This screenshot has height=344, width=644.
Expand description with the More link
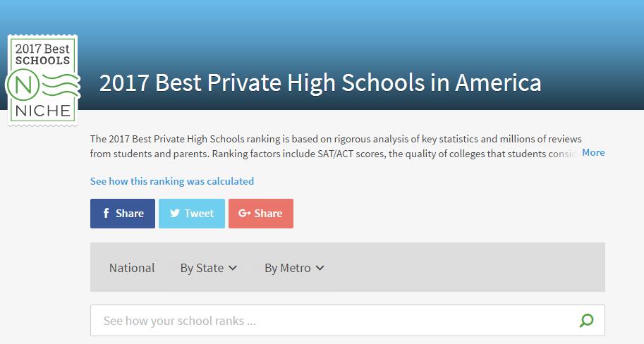(x=593, y=152)
